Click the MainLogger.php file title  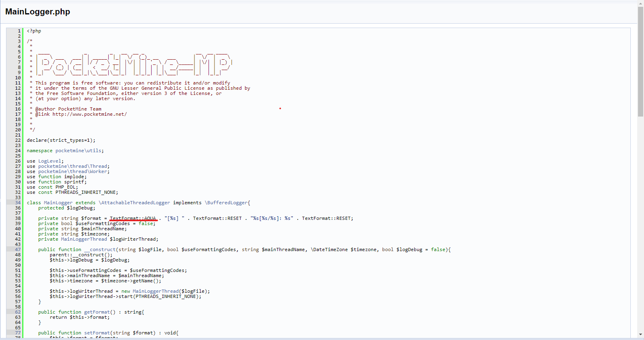[38, 12]
